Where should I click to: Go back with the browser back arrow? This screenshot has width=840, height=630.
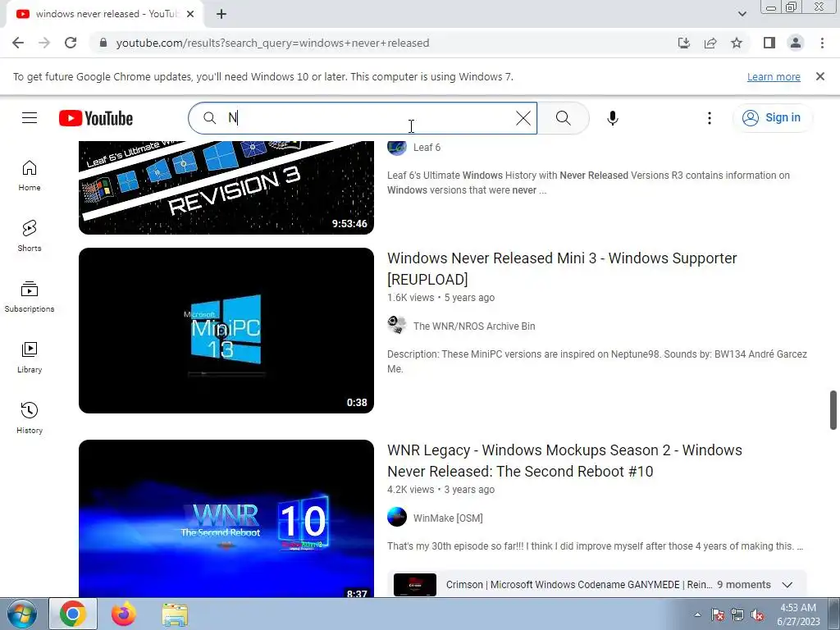click(18, 43)
